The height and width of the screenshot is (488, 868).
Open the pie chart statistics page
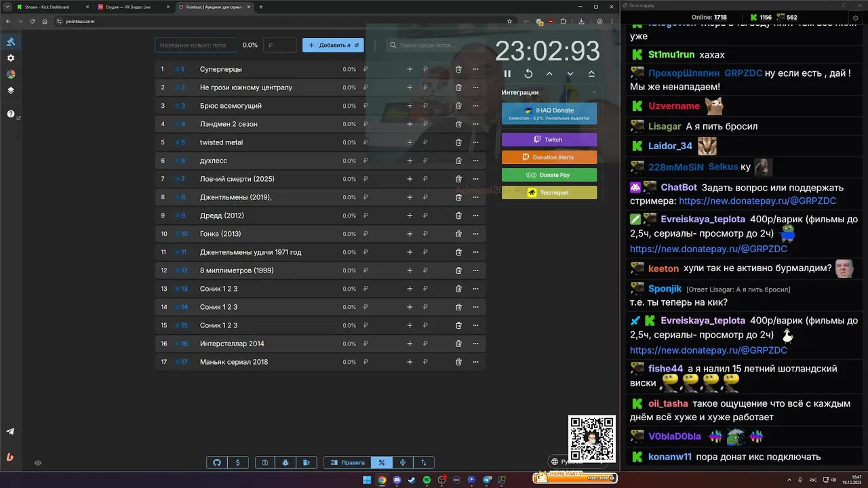(x=11, y=74)
